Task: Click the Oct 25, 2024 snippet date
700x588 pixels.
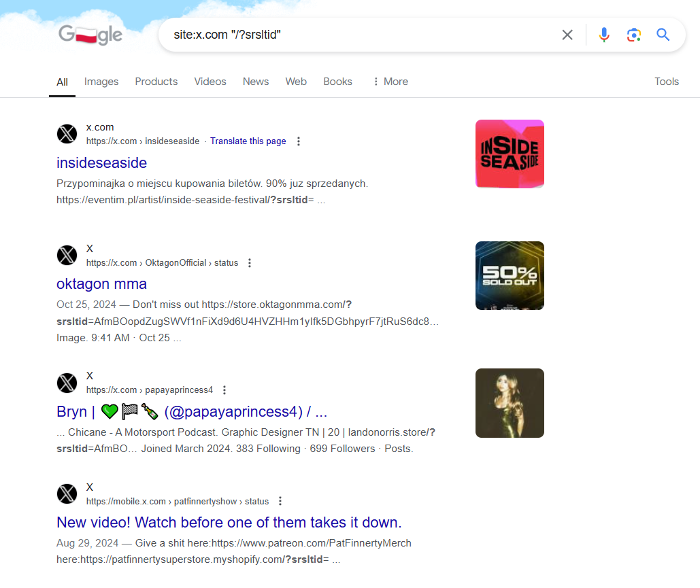Action: pos(86,305)
